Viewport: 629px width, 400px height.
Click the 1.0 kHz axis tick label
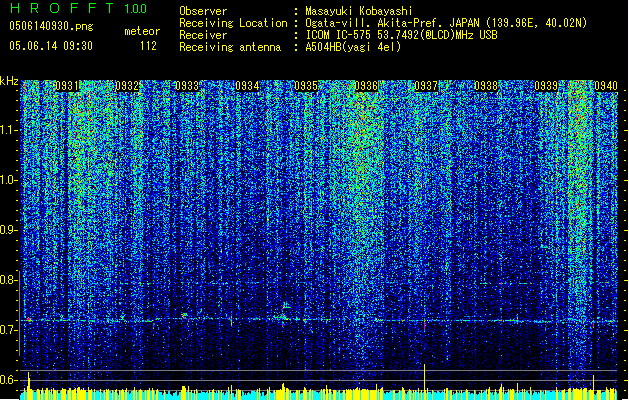pyautogui.click(x=9, y=180)
